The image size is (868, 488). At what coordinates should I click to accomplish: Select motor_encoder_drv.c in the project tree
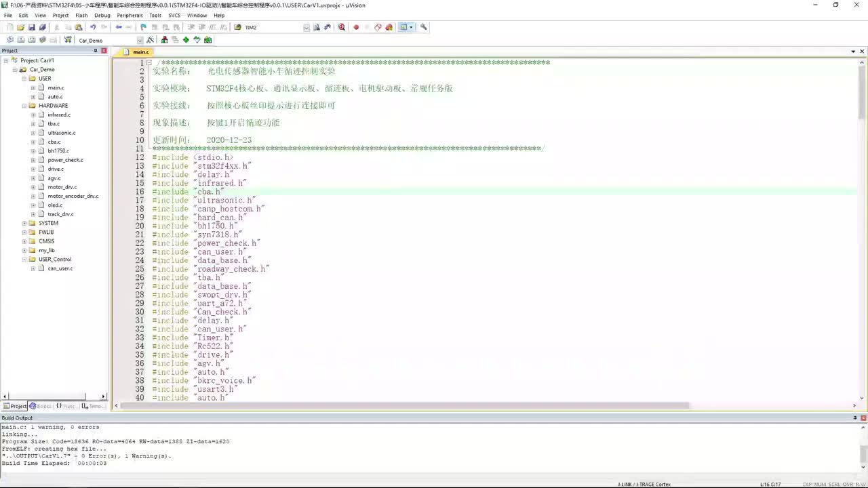(x=73, y=196)
